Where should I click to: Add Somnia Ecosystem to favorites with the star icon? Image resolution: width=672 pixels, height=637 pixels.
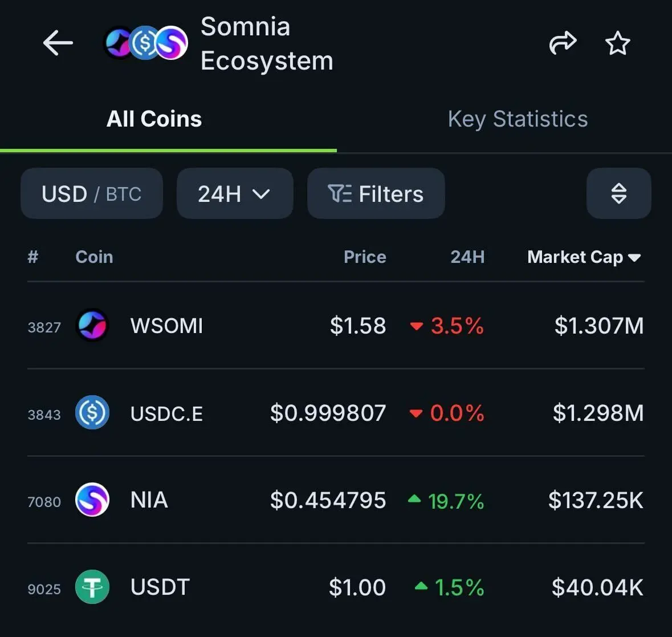618,43
